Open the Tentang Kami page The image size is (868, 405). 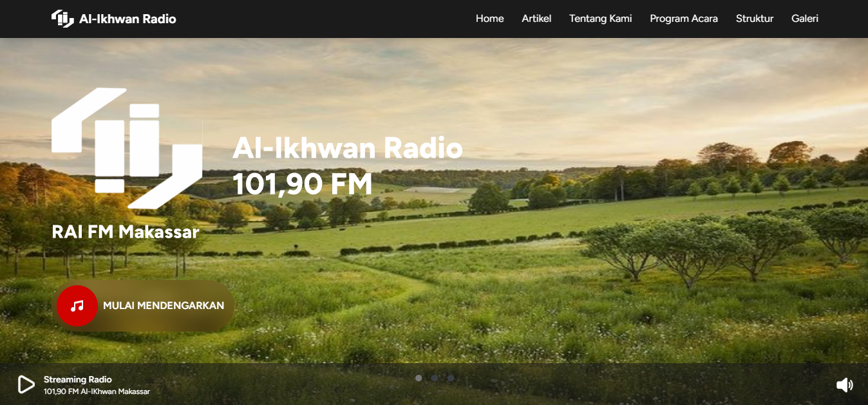click(600, 19)
